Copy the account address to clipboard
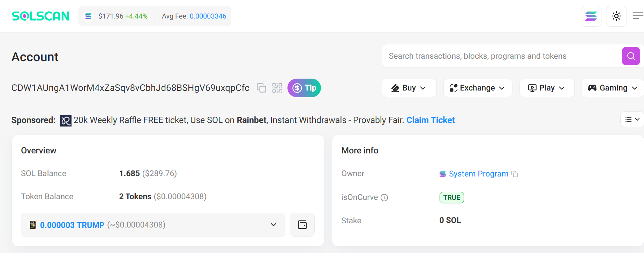Screen dimensions: 644x253 pyautogui.click(x=261, y=88)
